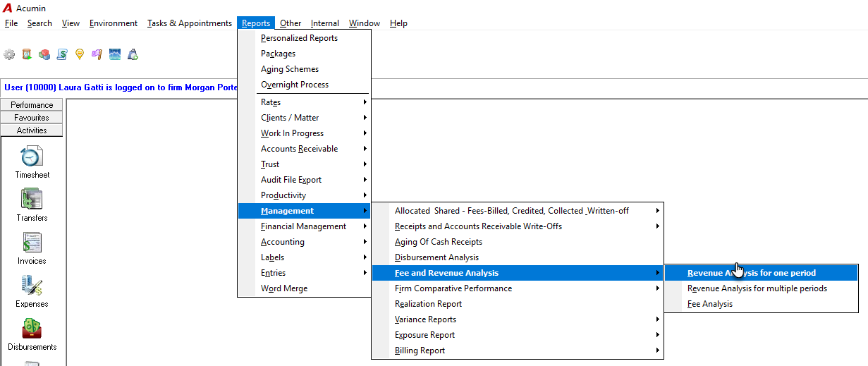868x366 pixels.
Task: Open the Help menu
Action: tap(398, 23)
